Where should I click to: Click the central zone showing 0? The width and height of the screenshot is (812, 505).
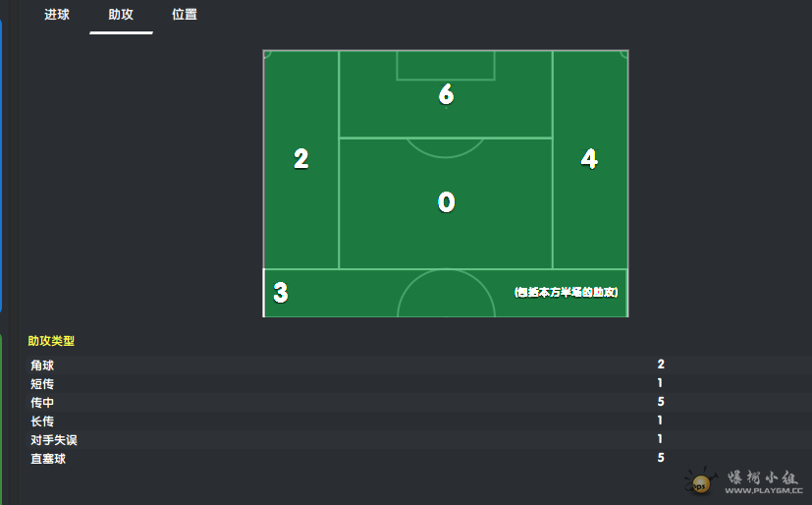tap(446, 202)
